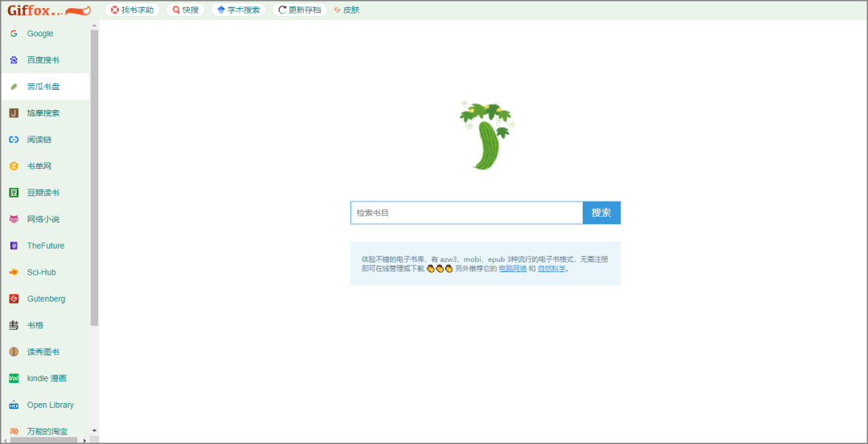Click the Google icon in the sidebar

[14, 34]
